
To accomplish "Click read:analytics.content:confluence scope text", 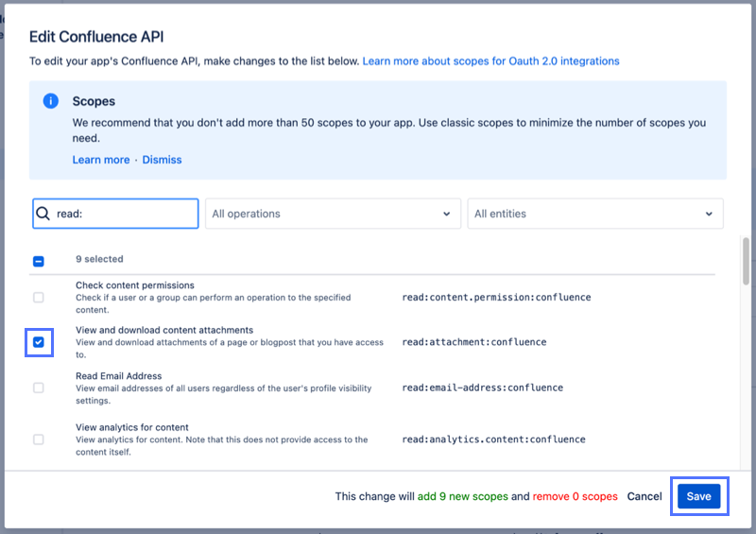I will point(493,439).
